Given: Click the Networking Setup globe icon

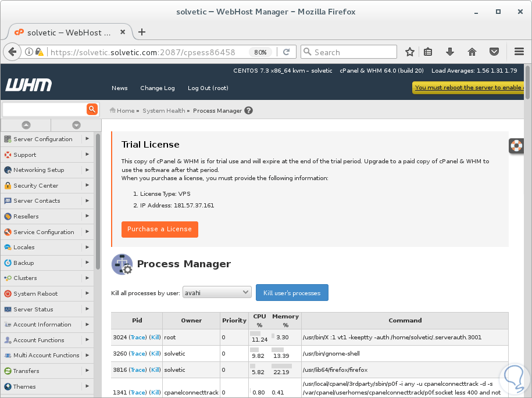Looking at the screenshot, I should click(8, 170).
